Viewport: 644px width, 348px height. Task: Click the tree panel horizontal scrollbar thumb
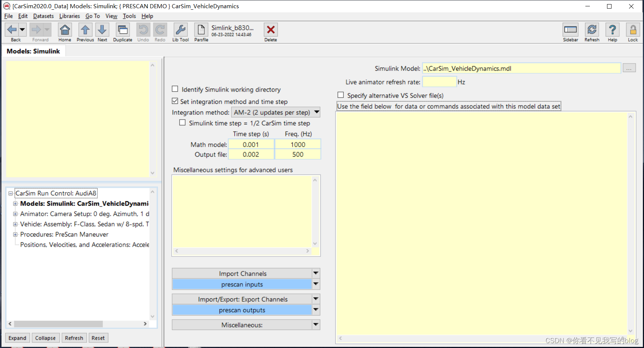pos(58,324)
